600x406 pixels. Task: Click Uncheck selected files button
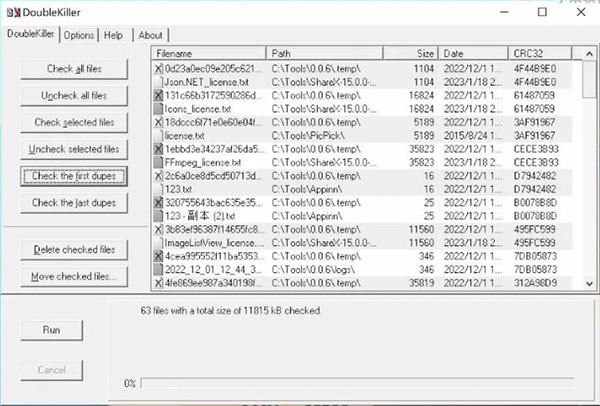tap(74, 149)
